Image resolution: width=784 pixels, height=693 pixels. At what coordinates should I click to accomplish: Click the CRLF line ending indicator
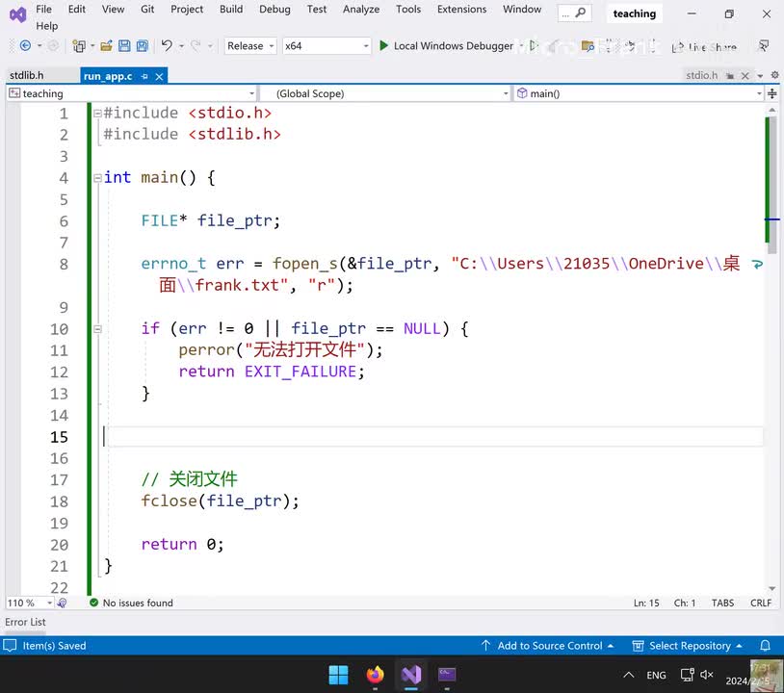(761, 603)
